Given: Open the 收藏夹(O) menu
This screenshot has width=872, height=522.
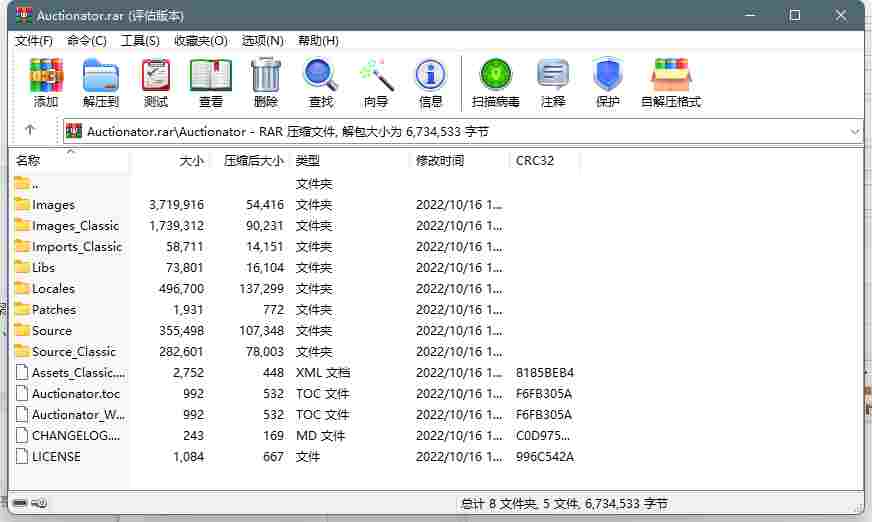Looking at the screenshot, I should (x=201, y=41).
